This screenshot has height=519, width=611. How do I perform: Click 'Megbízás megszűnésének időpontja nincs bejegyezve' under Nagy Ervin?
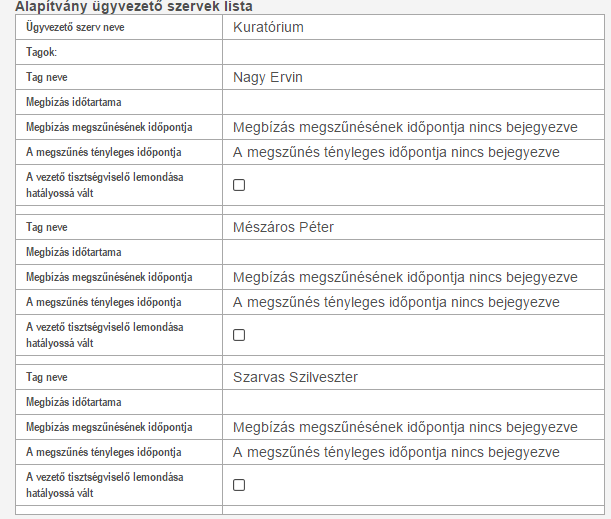(x=405, y=127)
